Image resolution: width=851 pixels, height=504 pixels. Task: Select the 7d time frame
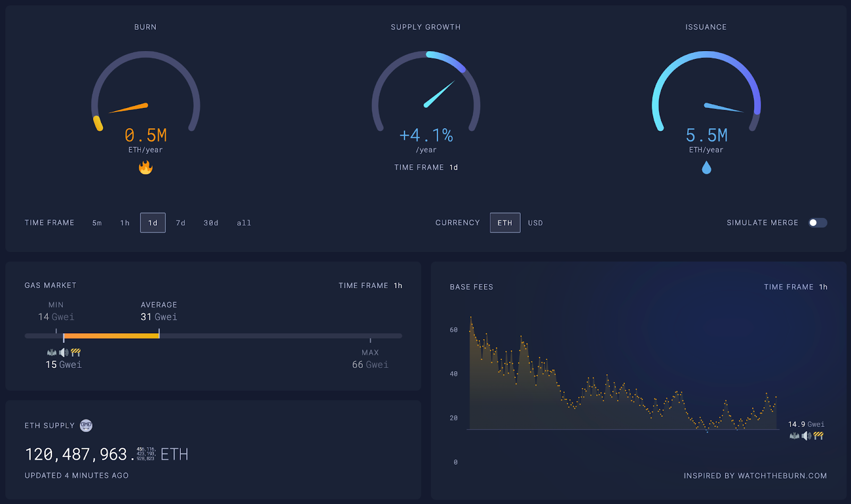pyautogui.click(x=181, y=223)
